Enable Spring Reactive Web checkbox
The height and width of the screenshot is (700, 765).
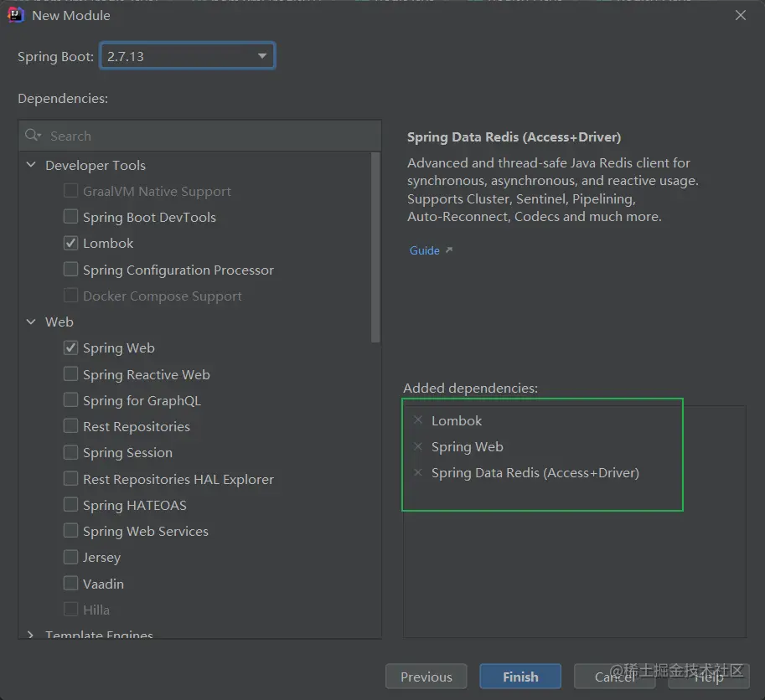point(70,374)
